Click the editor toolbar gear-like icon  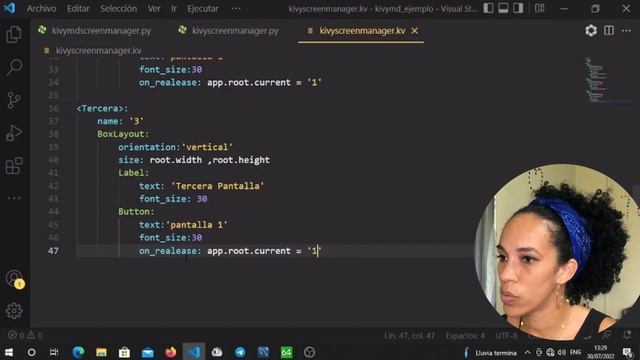coord(591,31)
